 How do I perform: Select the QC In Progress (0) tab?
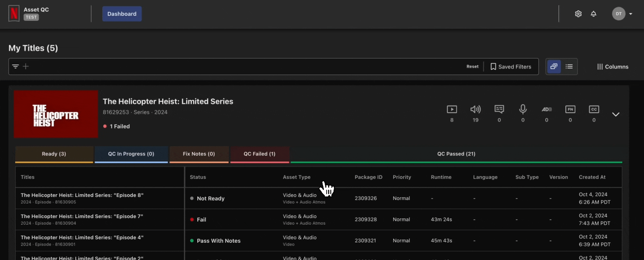(131, 154)
